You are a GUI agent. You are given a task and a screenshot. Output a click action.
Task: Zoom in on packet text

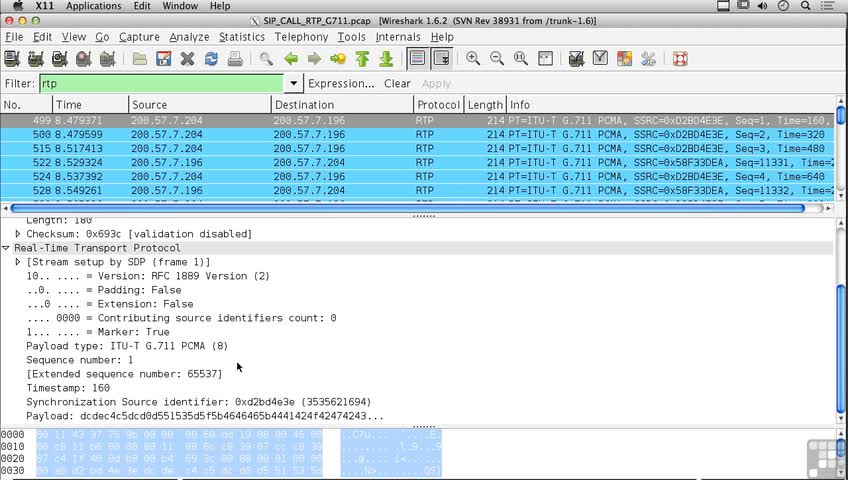click(x=473, y=58)
